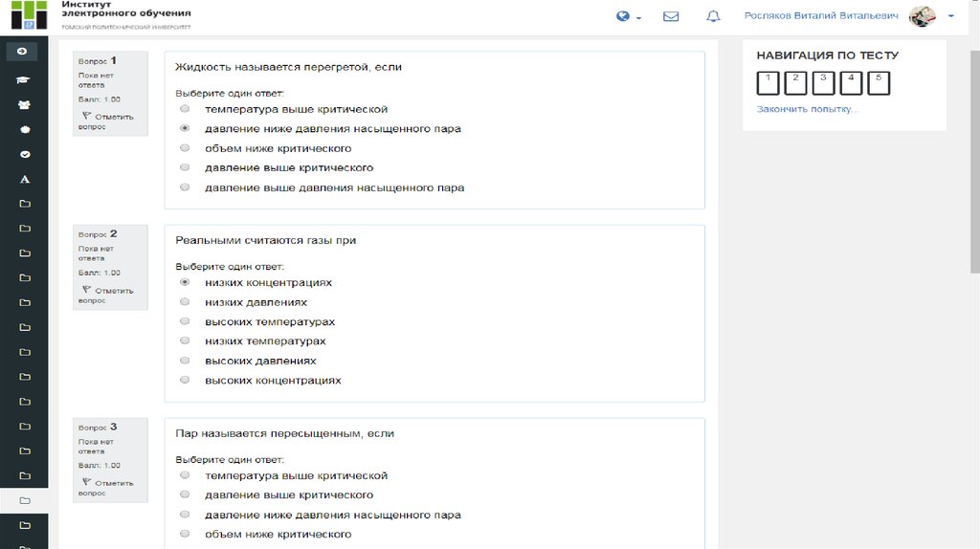Click the user avatar picture
The image size is (980, 549).
click(x=922, y=16)
